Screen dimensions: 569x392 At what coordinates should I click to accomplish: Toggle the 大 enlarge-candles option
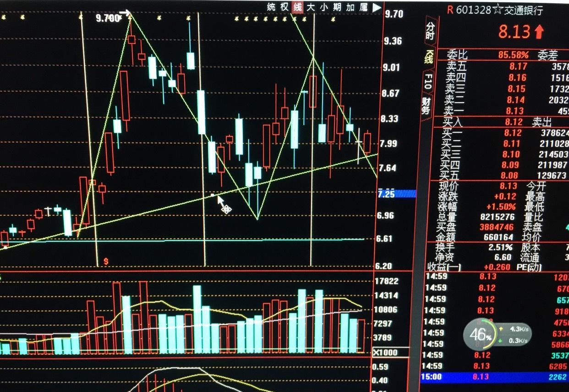coord(312,8)
